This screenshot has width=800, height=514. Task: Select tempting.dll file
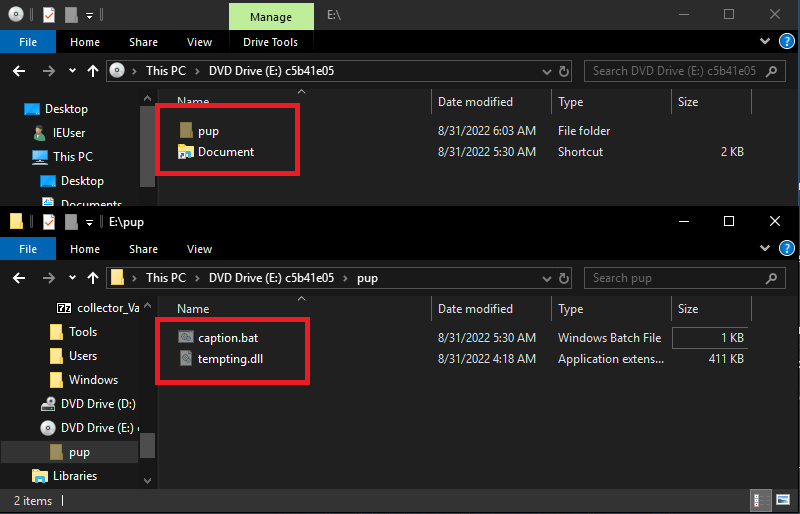click(230, 359)
